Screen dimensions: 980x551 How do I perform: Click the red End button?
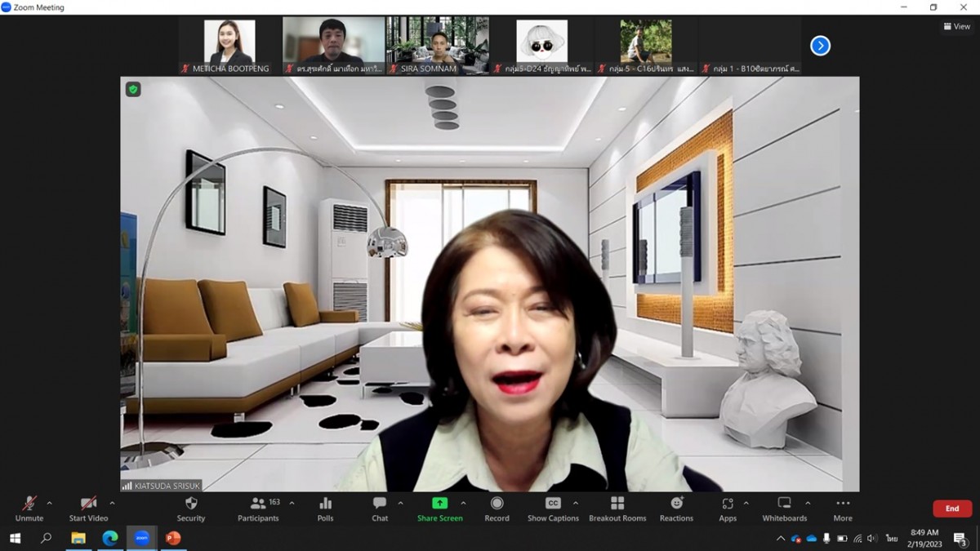tap(952, 509)
